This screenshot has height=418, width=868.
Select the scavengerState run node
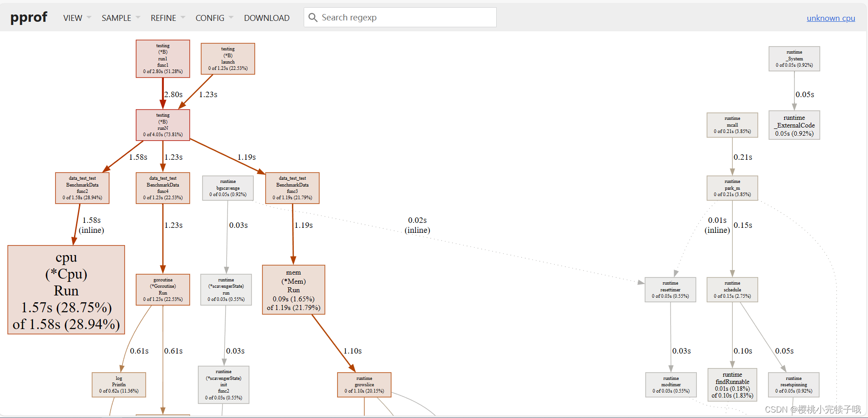pyautogui.click(x=226, y=290)
